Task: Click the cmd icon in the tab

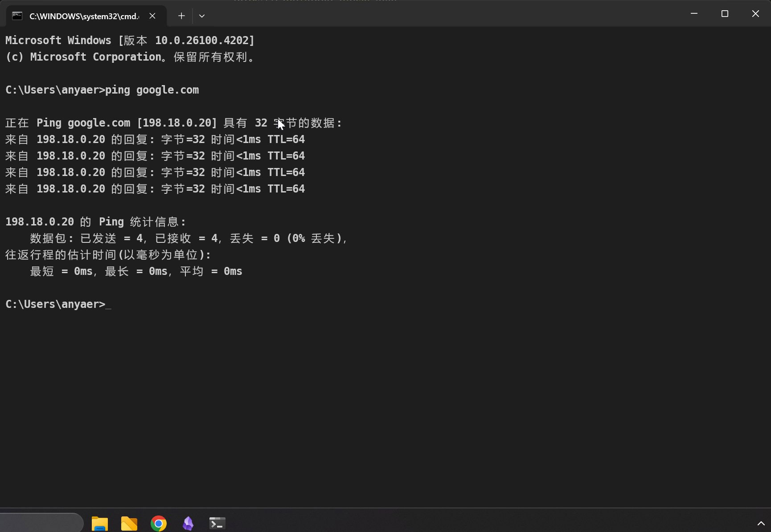Action: click(x=17, y=16)
